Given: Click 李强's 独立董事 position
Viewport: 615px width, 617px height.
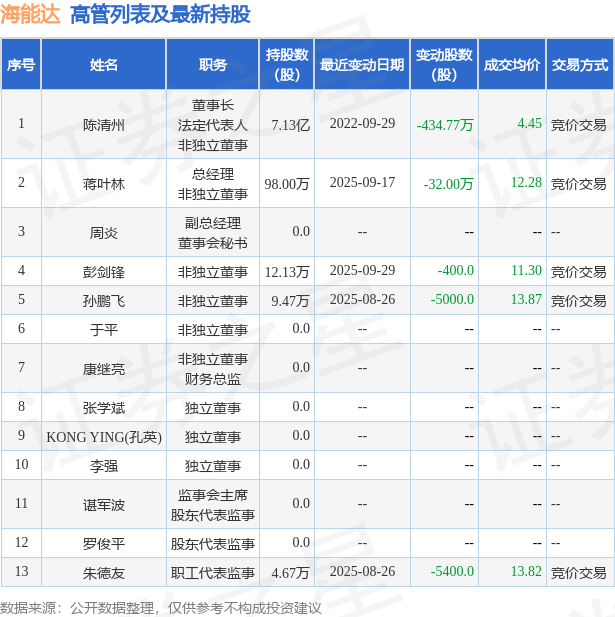Looking at the screenshot, I should tap(212, 466).
